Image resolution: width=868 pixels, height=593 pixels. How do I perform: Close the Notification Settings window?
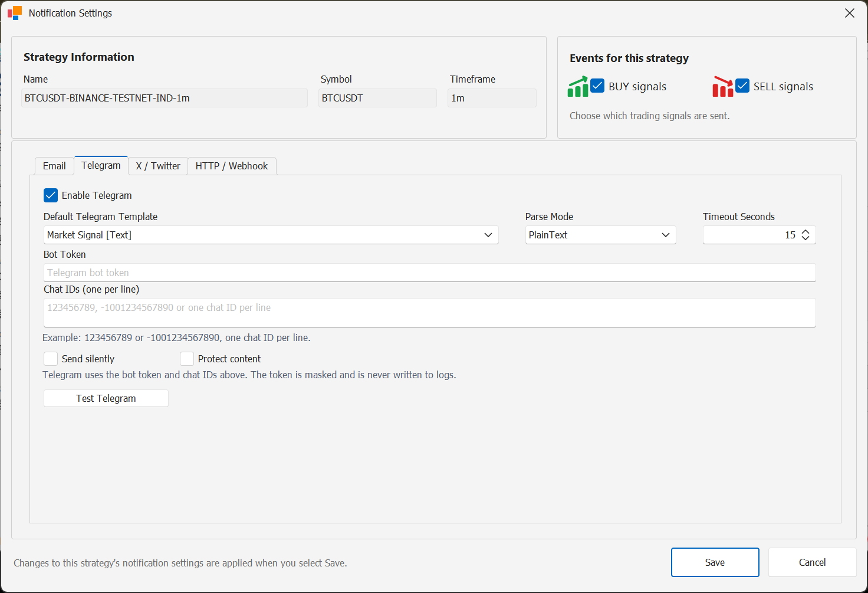tap(849, 13)
